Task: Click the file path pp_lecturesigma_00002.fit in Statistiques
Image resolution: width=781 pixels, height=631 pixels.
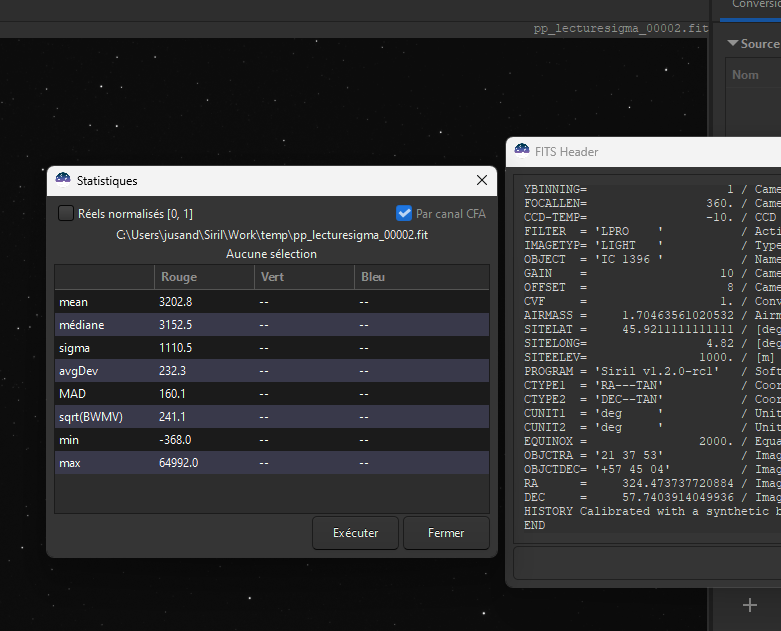Action: pyautogui.click(x=272, y=235)
